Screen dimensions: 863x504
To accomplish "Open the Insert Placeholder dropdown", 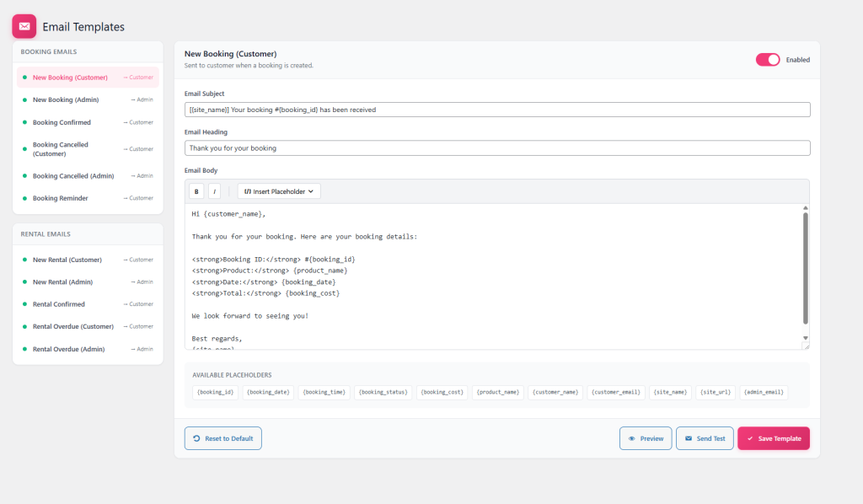I will point(279,191).
